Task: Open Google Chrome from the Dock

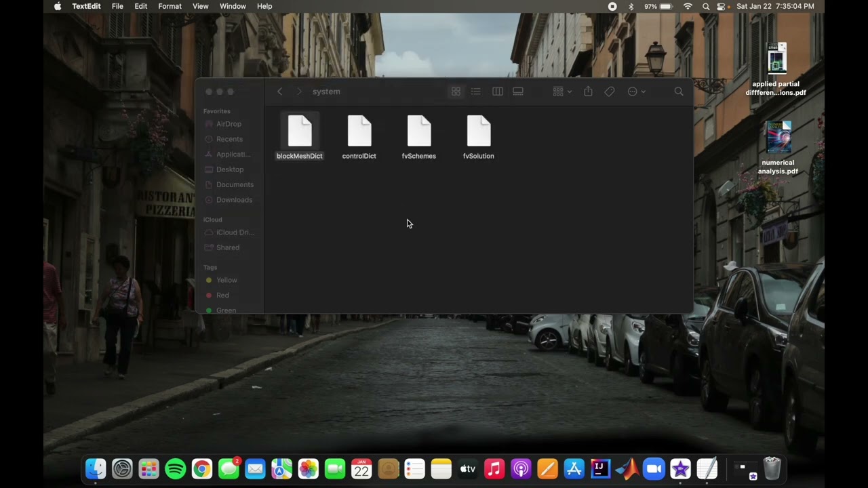Action: click(201, 468)
